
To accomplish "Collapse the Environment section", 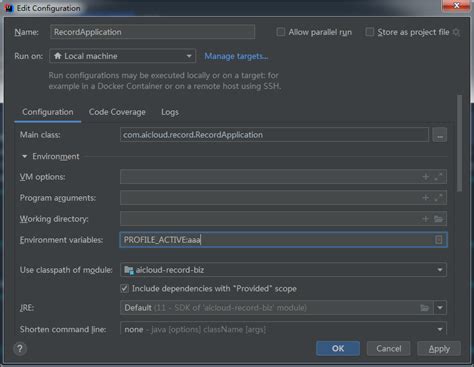I will (x=24, y=156).
